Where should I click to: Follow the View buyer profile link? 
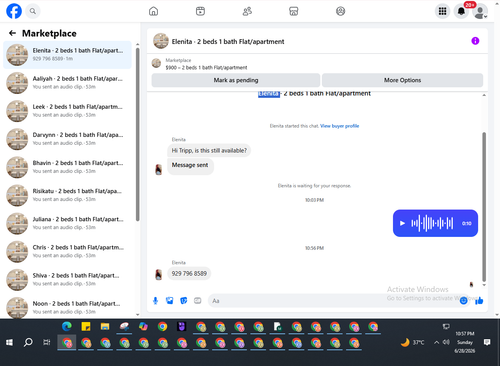coord(339,126)
